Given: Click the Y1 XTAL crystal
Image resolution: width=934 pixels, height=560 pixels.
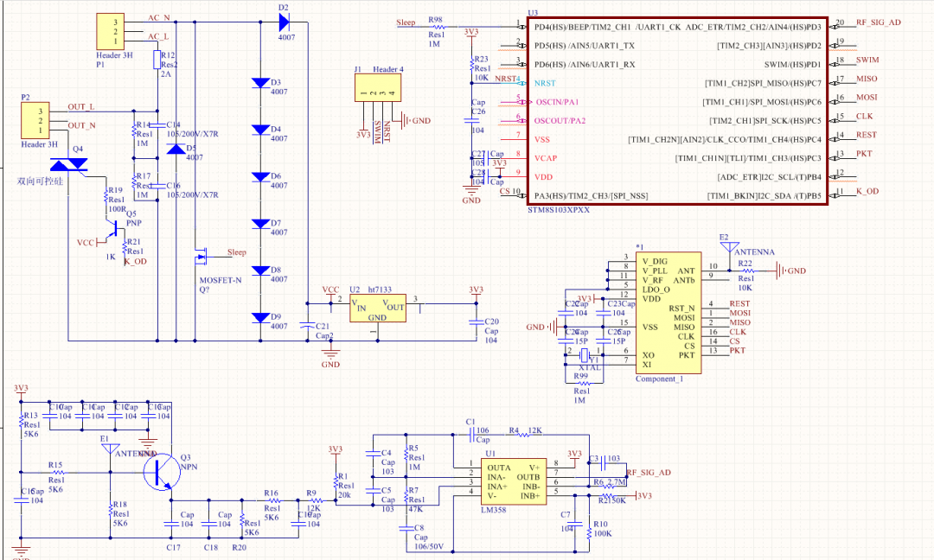Looking at the screenshot, I should point(585,356).
